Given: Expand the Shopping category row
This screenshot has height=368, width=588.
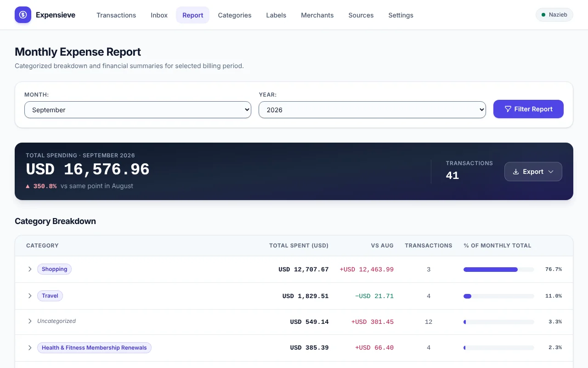Looking at the screenshot, I should 30,269.
